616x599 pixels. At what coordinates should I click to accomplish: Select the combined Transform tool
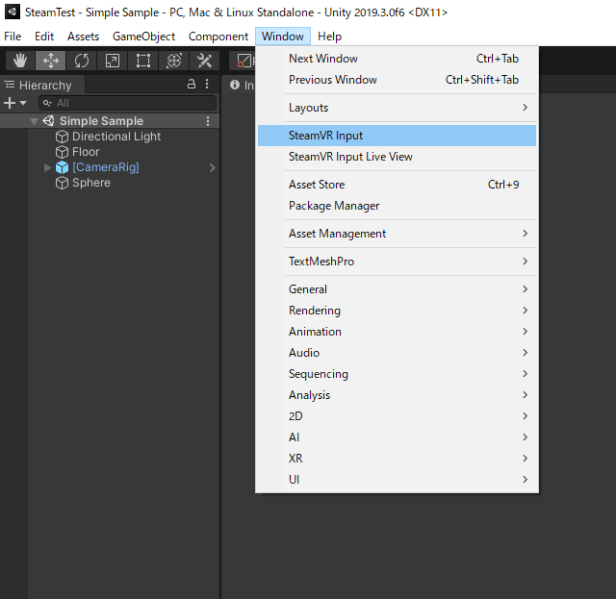(174, 61)
